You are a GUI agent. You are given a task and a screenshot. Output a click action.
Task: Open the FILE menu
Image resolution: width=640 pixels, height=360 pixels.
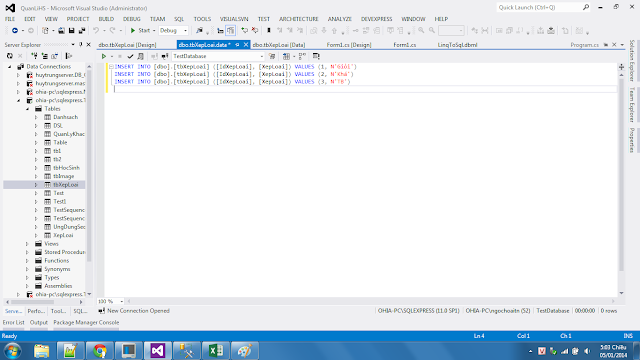(x=10, y=19)
